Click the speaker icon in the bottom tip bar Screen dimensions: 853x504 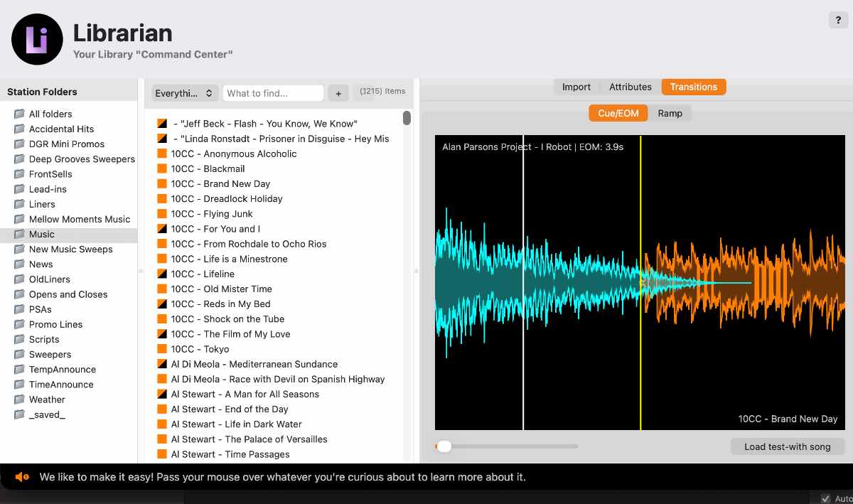(x=21, y=477)
